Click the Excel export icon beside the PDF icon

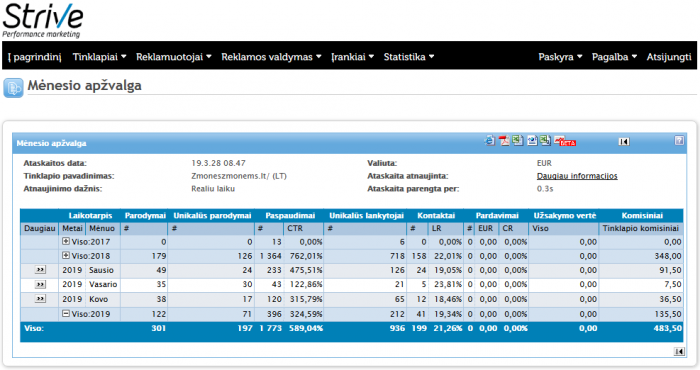[x=518, y=141]
